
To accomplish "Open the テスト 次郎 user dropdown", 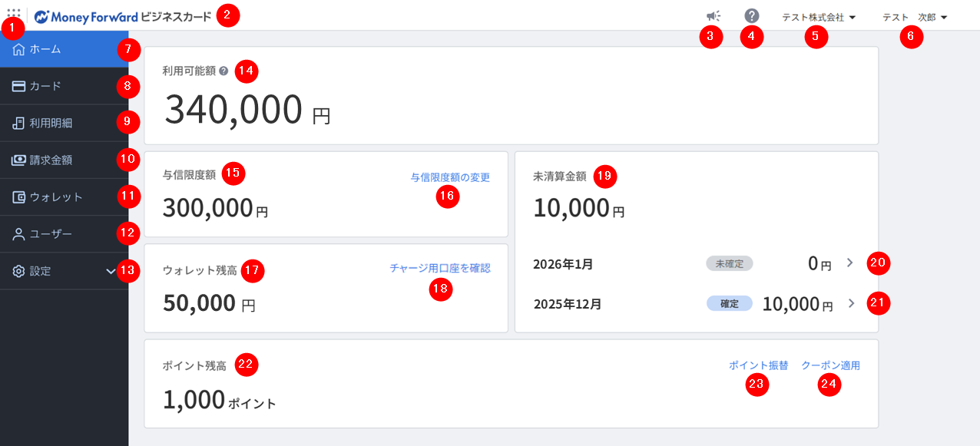I will pos(915,17).
